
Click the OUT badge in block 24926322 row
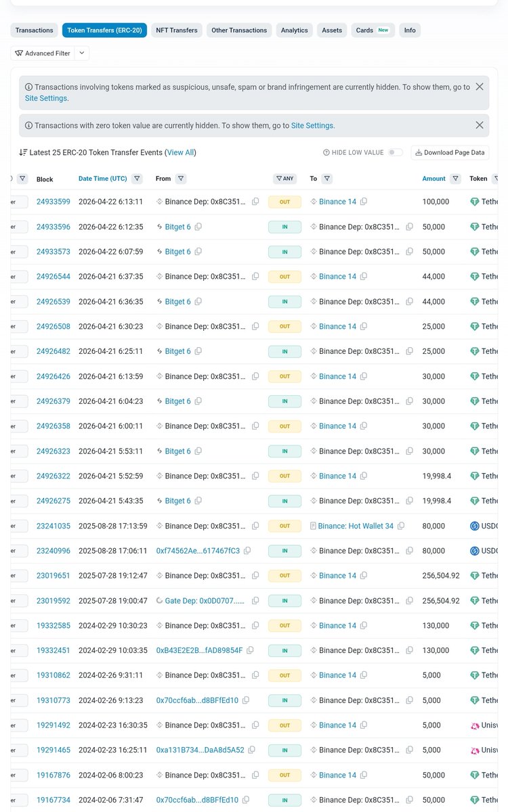(x=285, y=476)
